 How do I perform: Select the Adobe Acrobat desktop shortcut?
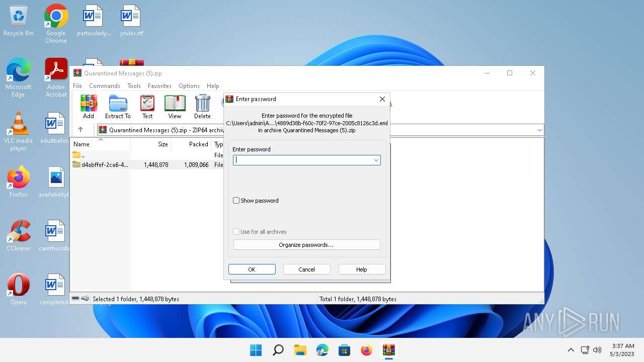pyautogui.click(x=56, y=78)
